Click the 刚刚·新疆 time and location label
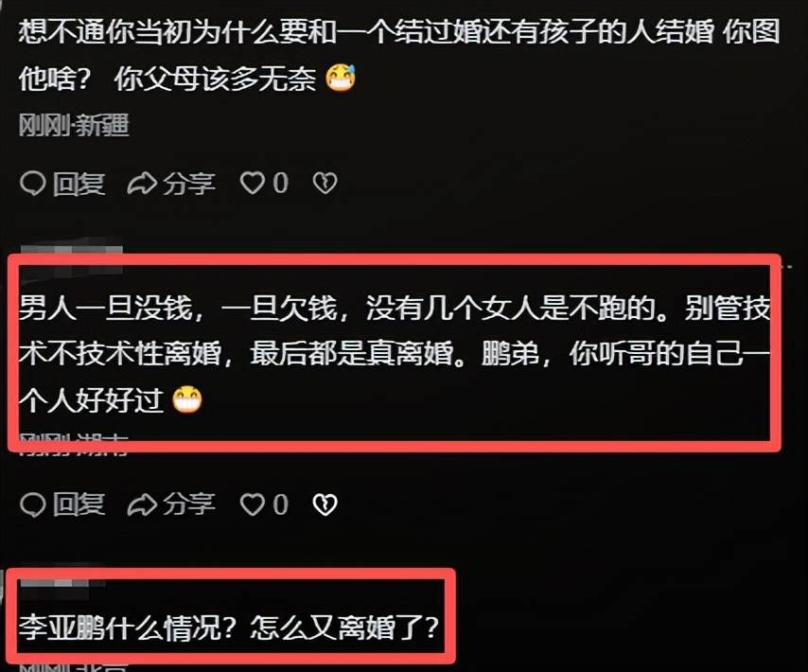 74,125
